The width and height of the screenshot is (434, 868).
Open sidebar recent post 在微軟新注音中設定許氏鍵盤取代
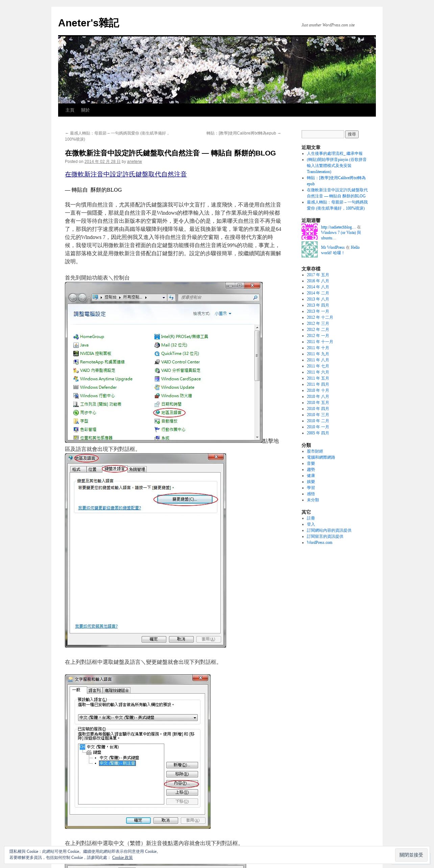coord(337,193)
